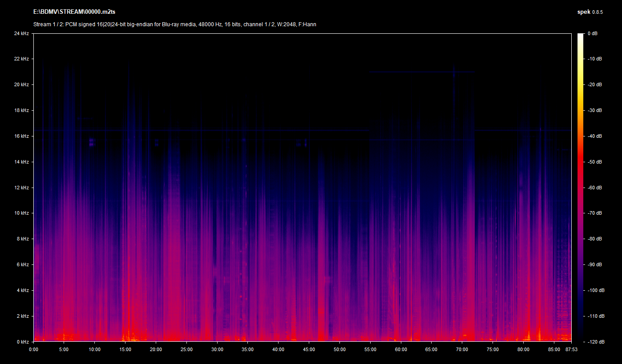Click the 35:00 time axis marker
Image resolution: width=622 pixels, height=364 pixels.
click(248, 349)
